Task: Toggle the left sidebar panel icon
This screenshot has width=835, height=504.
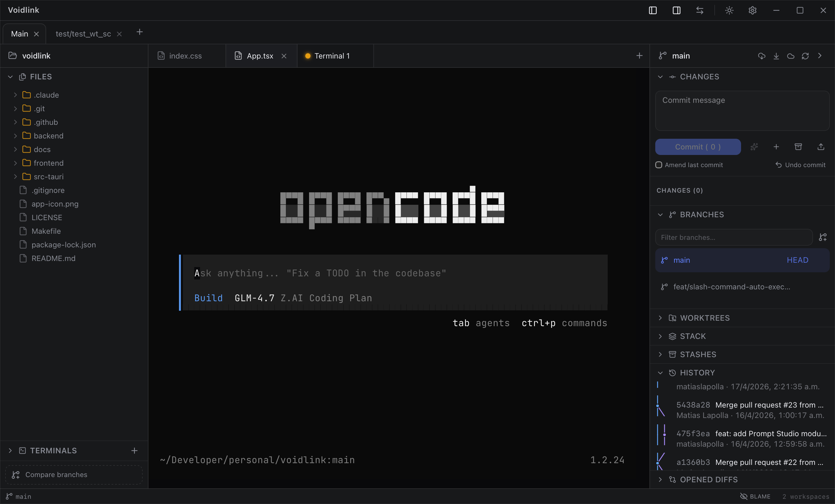Action: click(x=653, y=10)
